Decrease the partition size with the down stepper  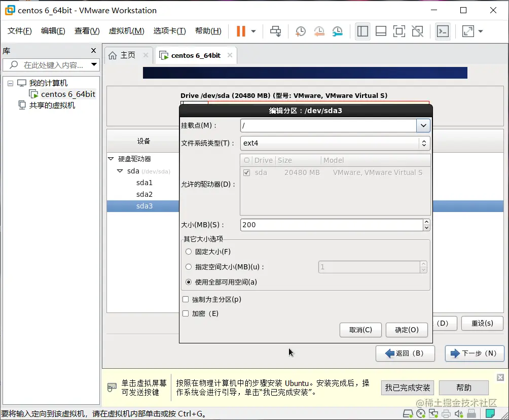(426, 228)
